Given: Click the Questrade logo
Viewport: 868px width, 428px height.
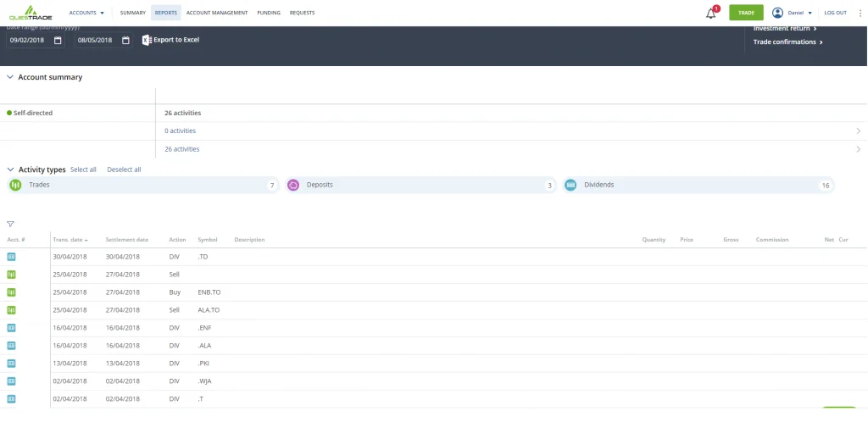Looking at the screenshot, I should pyautogui.click(x=30, y=13).
